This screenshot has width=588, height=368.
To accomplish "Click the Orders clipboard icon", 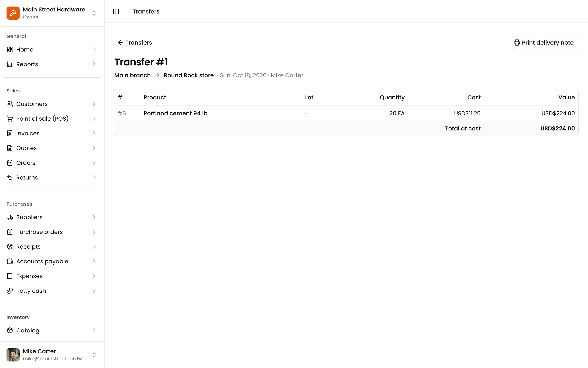I will coord(10,163).
